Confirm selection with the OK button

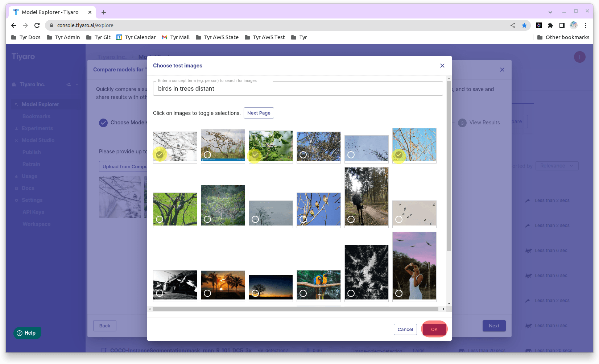click(434, 329)
